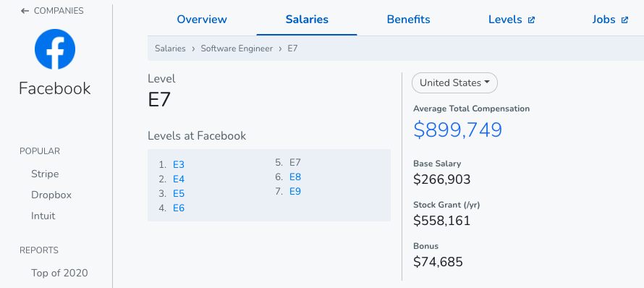The height and width of the screenshot is (288, 644).
Task: Open the E3 level link
Action: coord(179,165)
